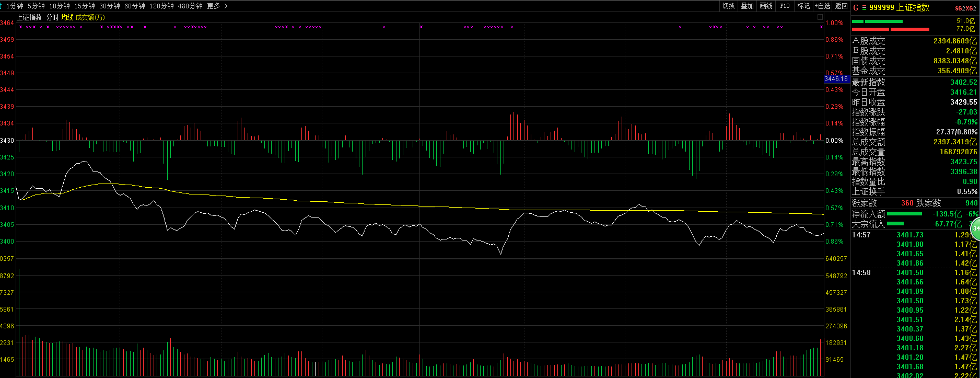Click the 涨家数 count 360
Screen dimensions: 980x378
click(x=907, y=203)
